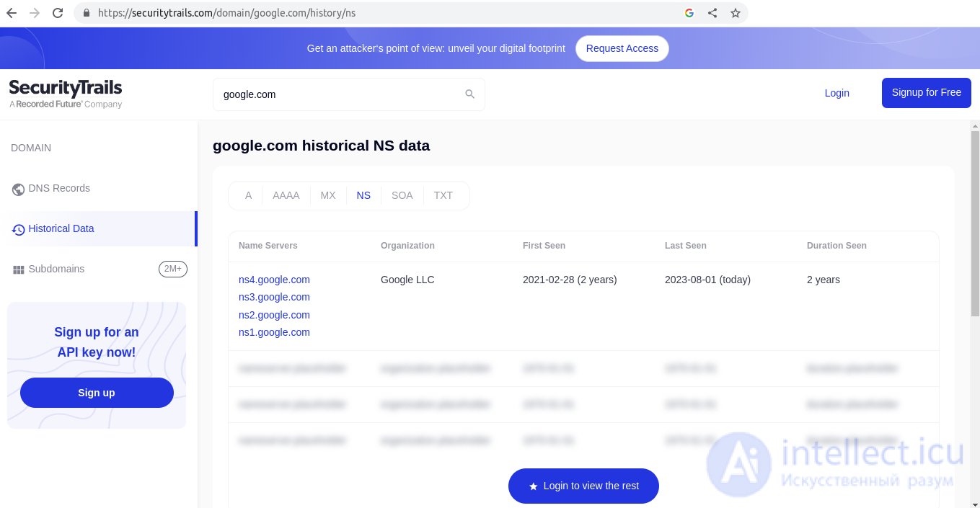Open the ns2.google.com link
This screenshot has width=980, height=508.
[274, 315]
